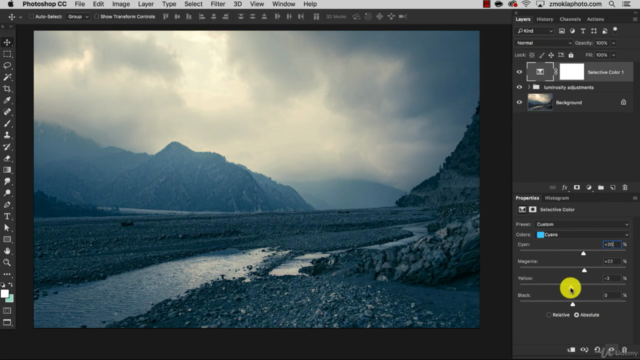640x360 pixels.
Task: Switch to the Actions tab
Action: point(595,19)
